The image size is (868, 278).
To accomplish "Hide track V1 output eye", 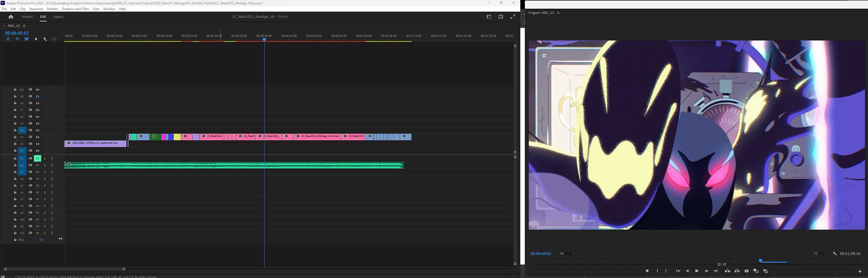I will point(38,151).
